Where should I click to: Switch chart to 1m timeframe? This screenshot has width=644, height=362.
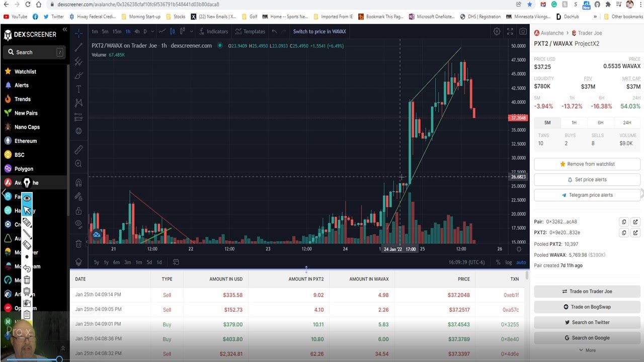(x=95, y=31)
